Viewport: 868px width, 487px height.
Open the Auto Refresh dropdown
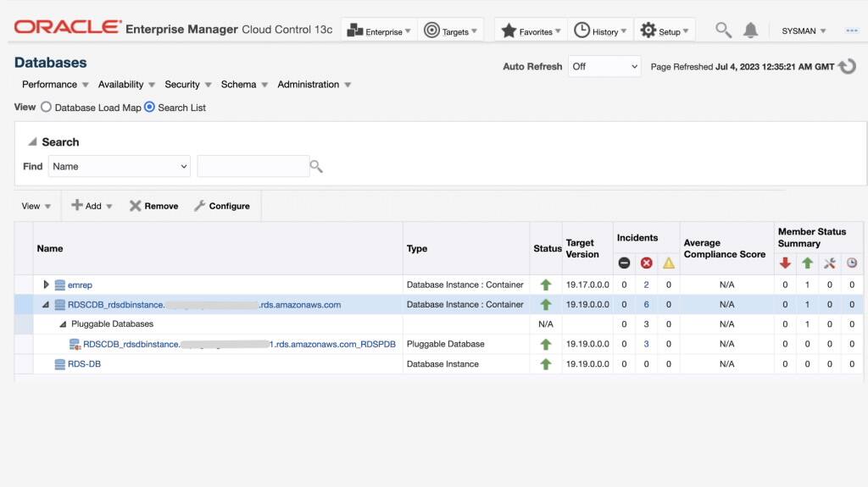(x=604, y=66)
